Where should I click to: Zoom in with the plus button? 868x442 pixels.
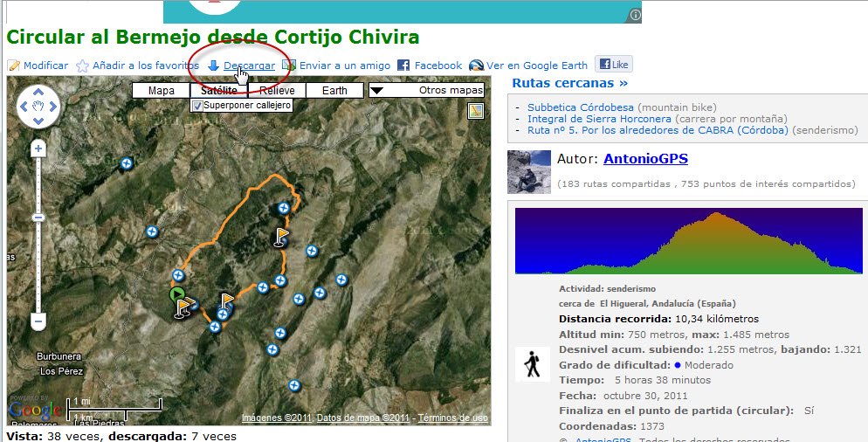click(x=38, y=148)
